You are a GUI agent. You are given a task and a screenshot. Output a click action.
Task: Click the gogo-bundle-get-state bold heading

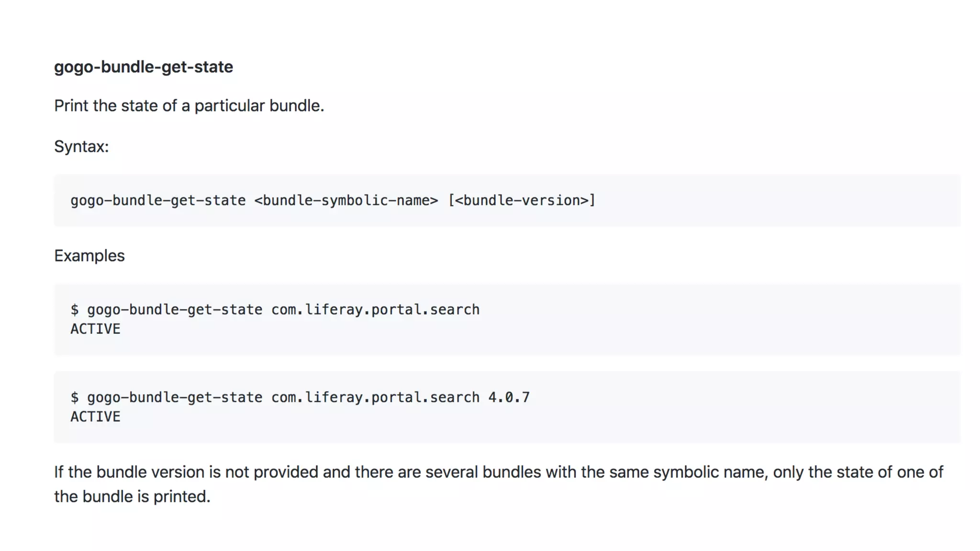tap(143, 67)
